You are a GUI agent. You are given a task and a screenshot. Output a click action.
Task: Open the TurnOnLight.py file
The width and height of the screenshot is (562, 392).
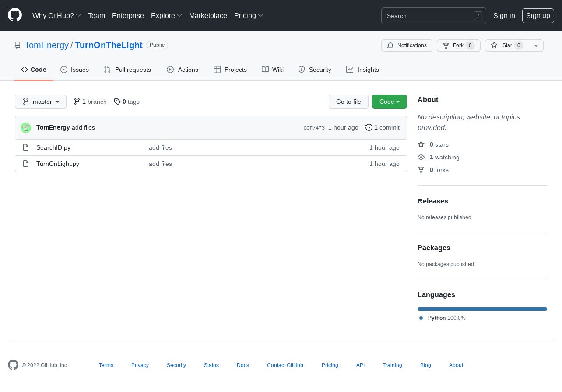(58, 164)
